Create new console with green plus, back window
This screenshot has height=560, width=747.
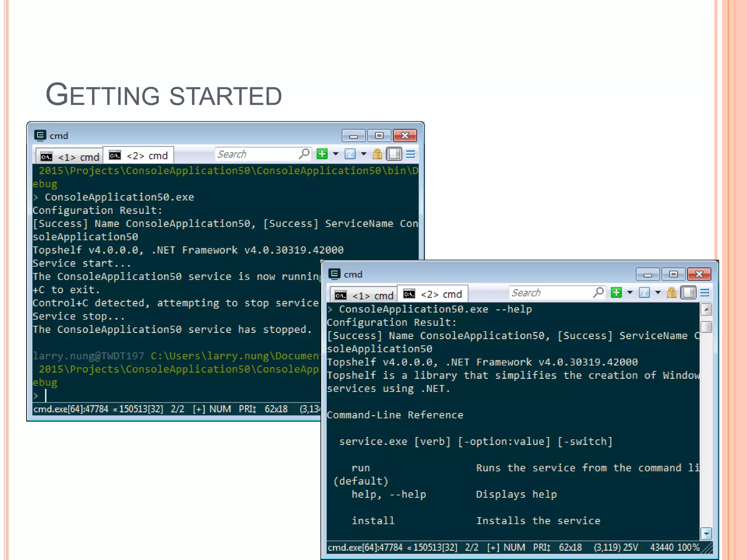(x=322, y=154)
